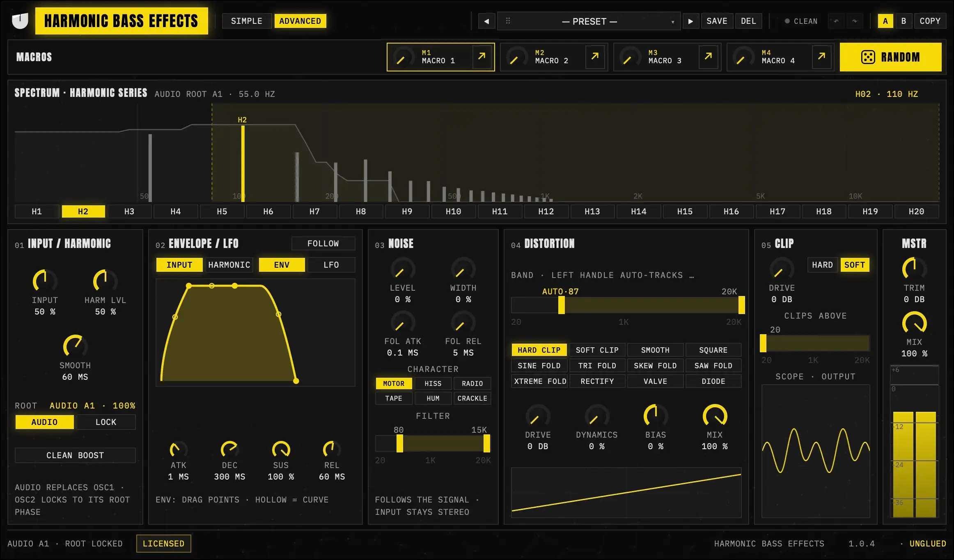The image size is (954, 560).
Task: Toggle FOLLOW in Envelope section
Action: [x=323, y=243]
